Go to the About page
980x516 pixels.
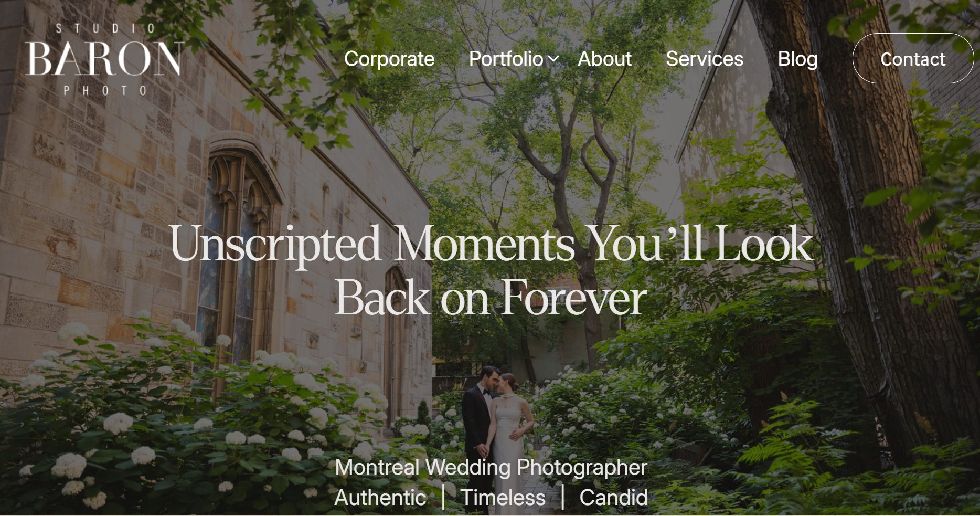604,59
